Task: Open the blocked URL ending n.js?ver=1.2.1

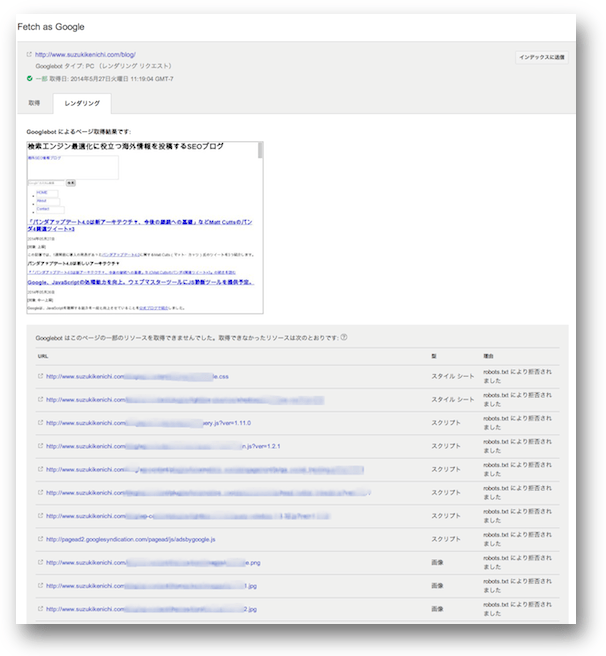Action: pyautogui.click(x=163, y=446)
